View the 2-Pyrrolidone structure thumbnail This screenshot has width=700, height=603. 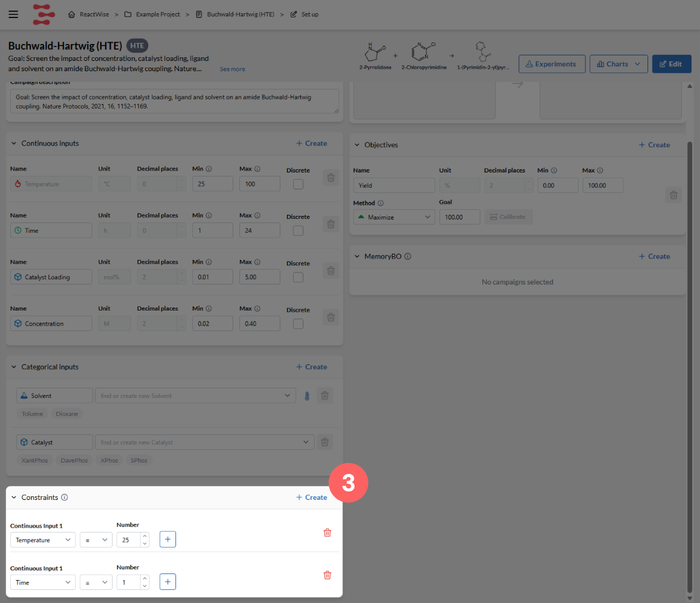tap(375, 53)
